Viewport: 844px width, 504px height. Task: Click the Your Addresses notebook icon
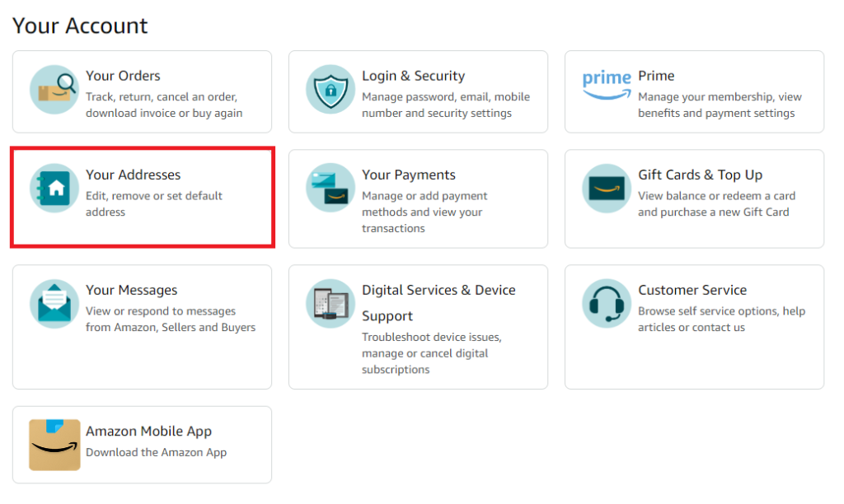[54, 189]
